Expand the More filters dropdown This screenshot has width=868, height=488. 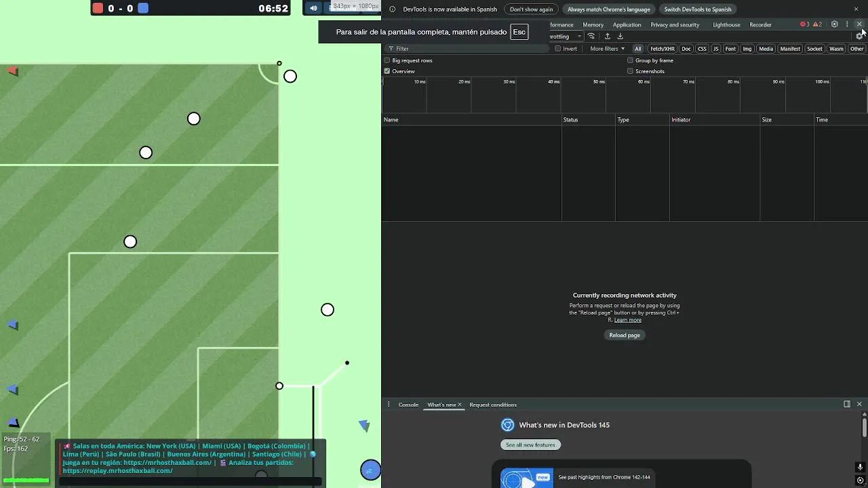pyautogui.click(x=607, y=49)
